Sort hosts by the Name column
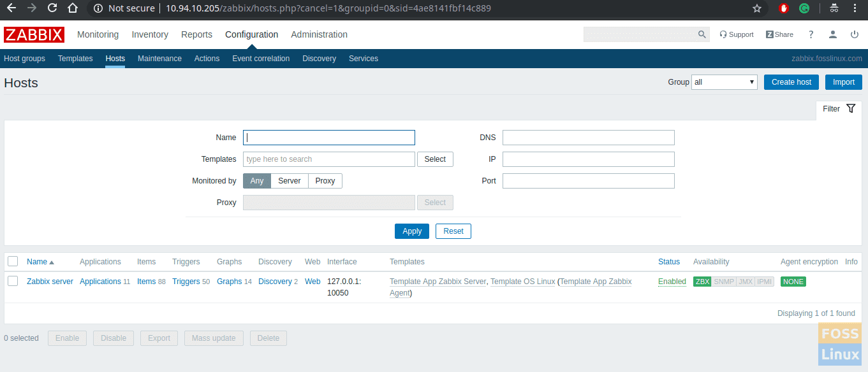This screenshot has height=372, width=868. click(x=40, y=262)
